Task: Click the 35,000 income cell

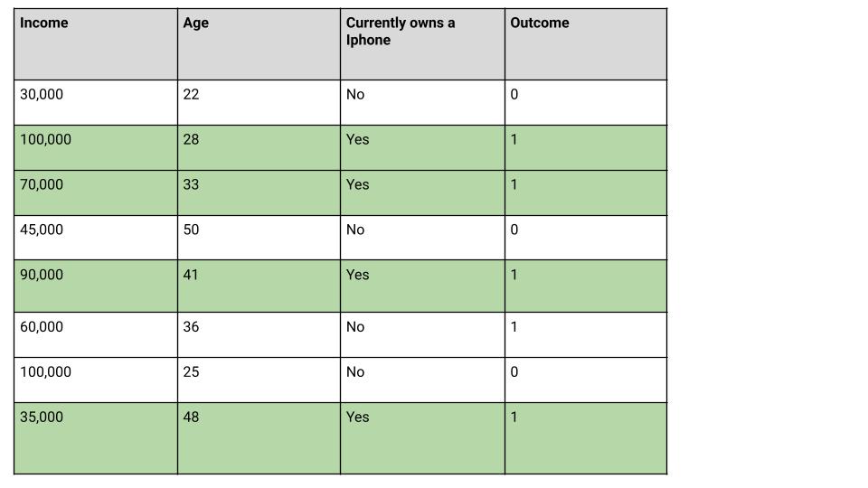Action: pyautogui.click(x=96, y=438)
